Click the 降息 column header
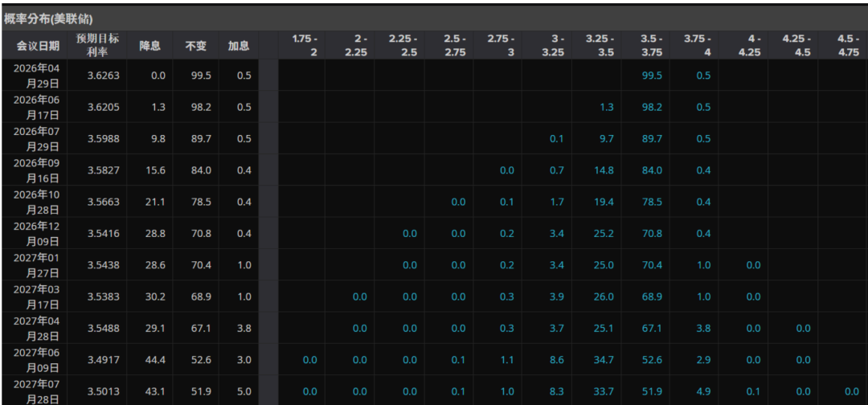868x405 pixels. 150,46
